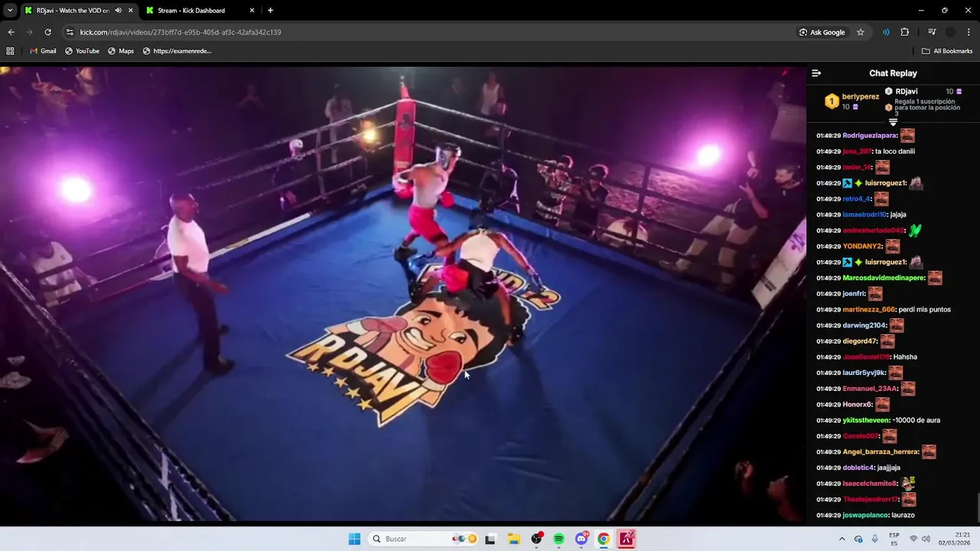This screenshot has width=980, height=551.
Task: Open OBS Studio from the taskbar
Action: pos(537,539)
